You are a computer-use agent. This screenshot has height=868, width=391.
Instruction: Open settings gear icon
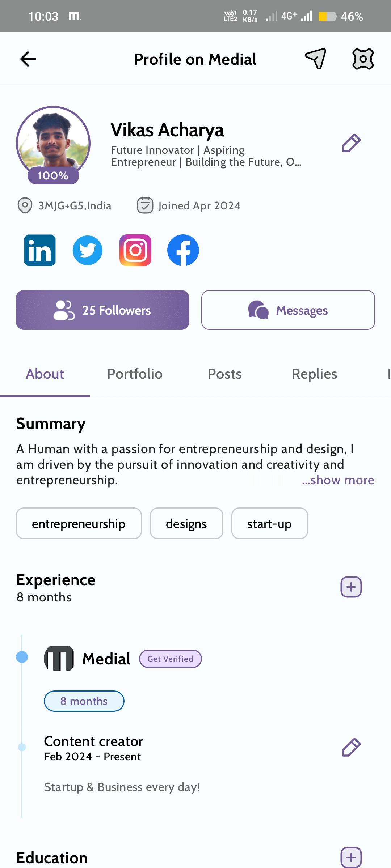click(x=363, y=59)
